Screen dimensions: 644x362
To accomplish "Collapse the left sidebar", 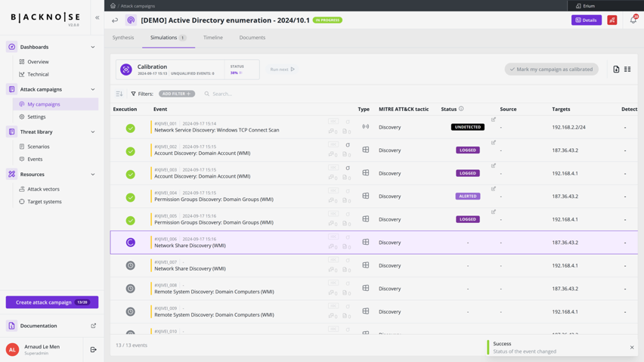I will pyautogui.click(x=97, y=17).
